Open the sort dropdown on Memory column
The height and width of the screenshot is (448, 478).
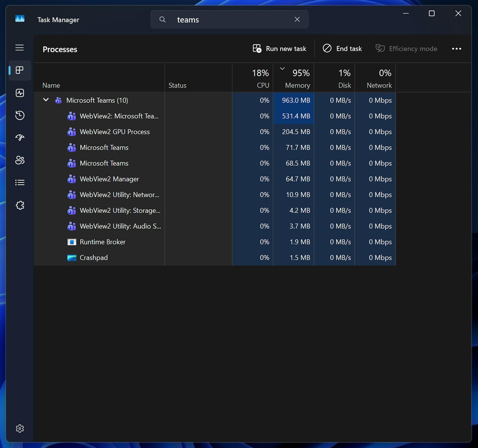click(x=282, y=68)
